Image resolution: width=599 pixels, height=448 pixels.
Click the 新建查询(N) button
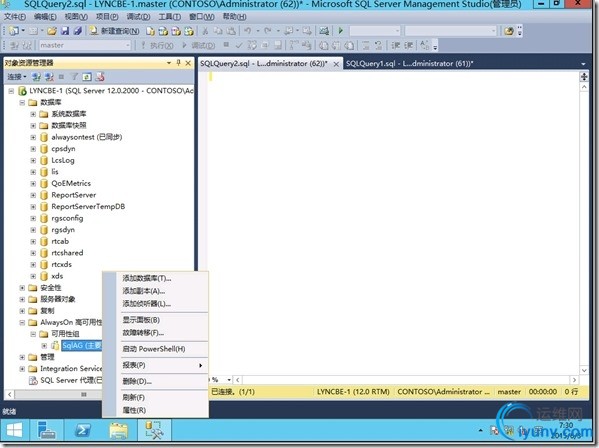(x=114, y=31)
